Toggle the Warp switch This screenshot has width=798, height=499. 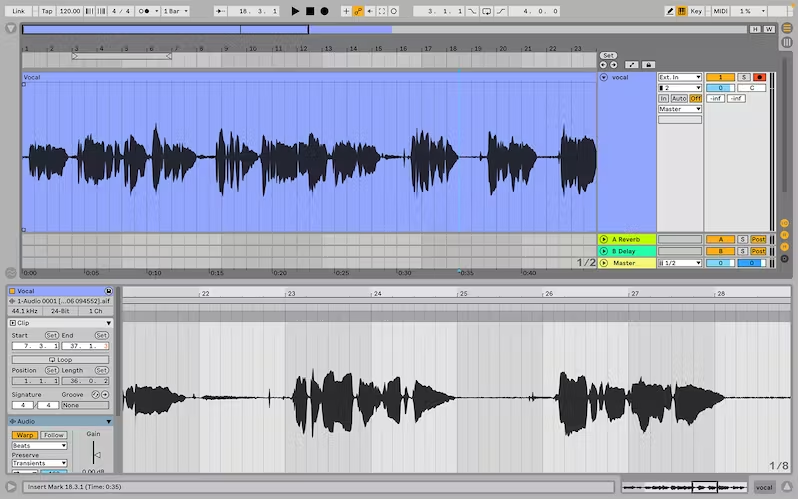tap(24, 435)
